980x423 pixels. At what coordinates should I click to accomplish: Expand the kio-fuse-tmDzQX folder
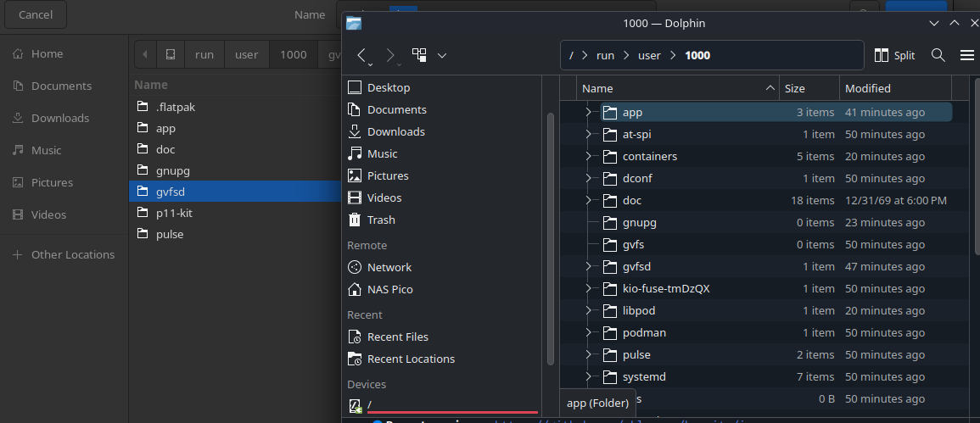pos(588,289)
